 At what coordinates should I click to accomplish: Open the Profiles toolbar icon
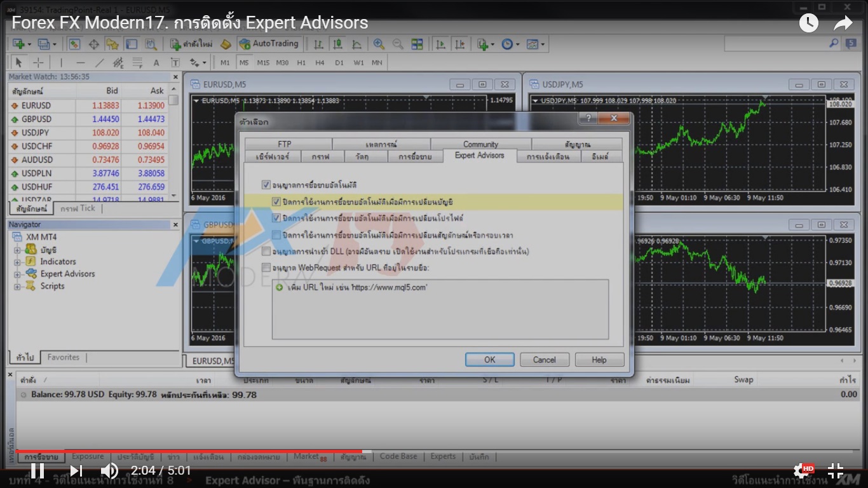point(43,44)
